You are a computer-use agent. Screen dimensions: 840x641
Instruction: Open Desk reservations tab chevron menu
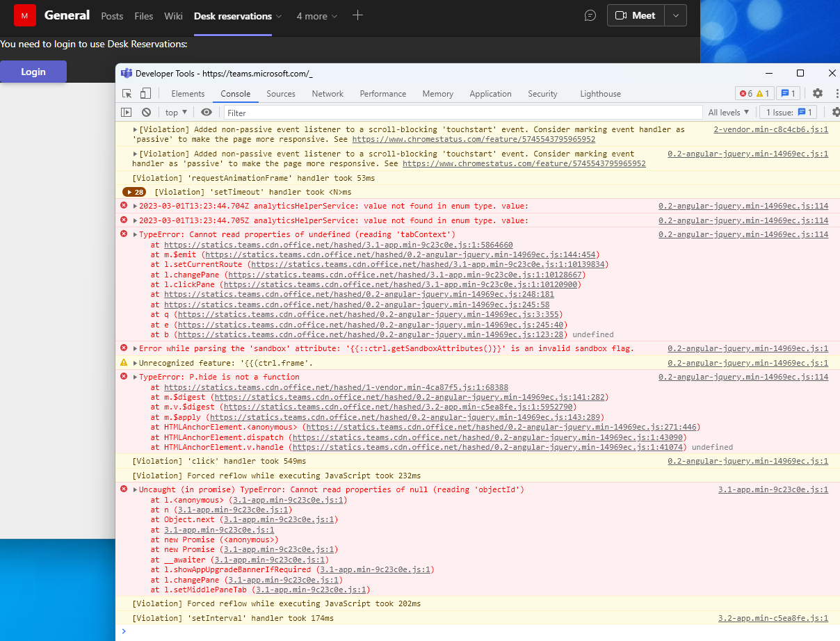[279, 16]
